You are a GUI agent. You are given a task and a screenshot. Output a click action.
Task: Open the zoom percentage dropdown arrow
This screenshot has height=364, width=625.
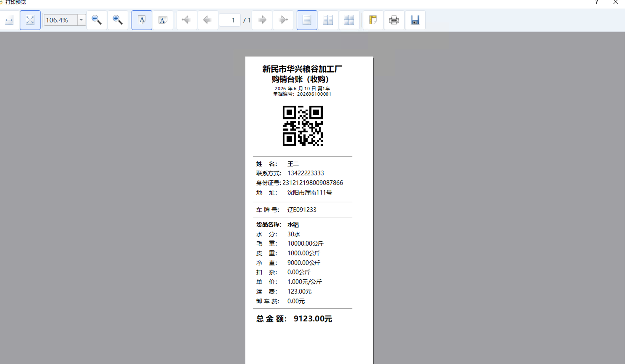point(81,20)
